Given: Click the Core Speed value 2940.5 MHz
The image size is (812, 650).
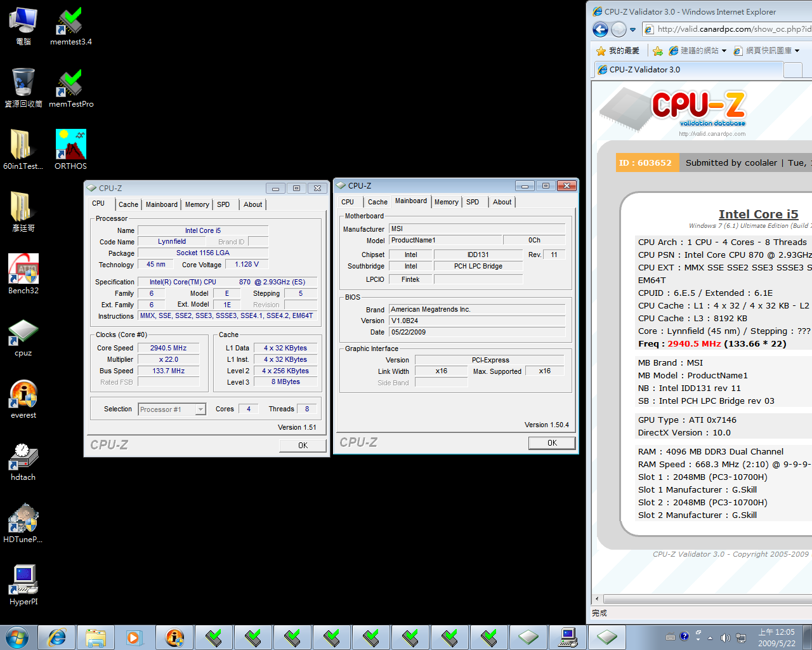Looking at the screenshot, I should [x=168, y=348].
